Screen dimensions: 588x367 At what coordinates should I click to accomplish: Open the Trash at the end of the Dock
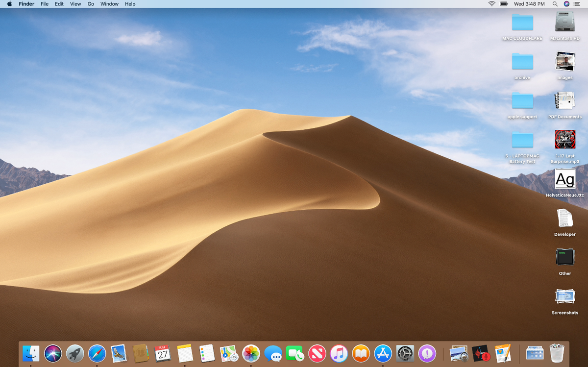point(556,353)
